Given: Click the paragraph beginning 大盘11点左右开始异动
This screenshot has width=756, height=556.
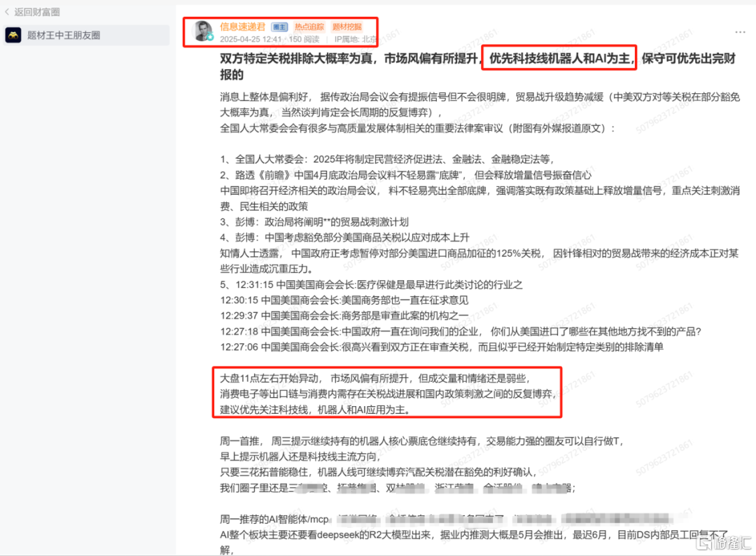Looking at the screenshot, I should click(x=388, y=394).
